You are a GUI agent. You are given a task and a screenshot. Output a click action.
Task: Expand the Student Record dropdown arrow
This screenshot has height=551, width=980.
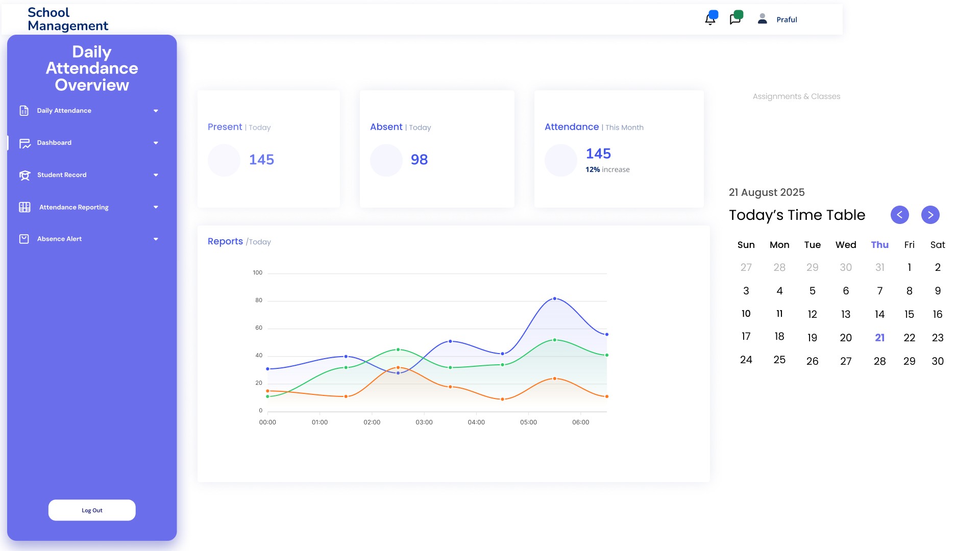point(156,175)
